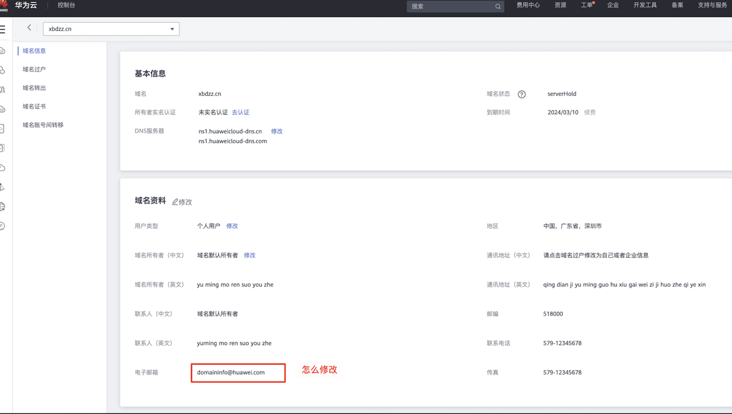The image size is (732, 414).
Task: Click the English owner 'yu ming mo ren suo you zhe'
Action: 235,285
